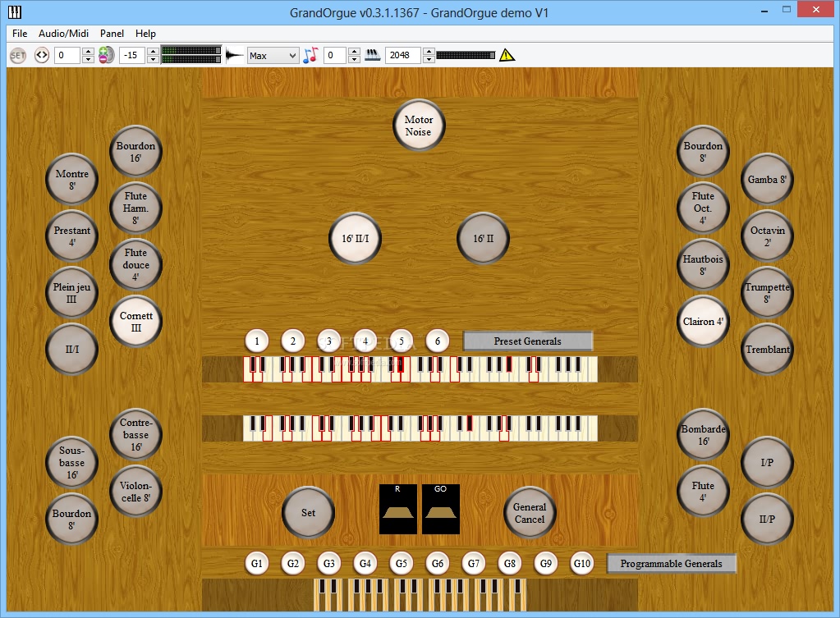
Task: Select preset general 4
Action: point(365,341)
